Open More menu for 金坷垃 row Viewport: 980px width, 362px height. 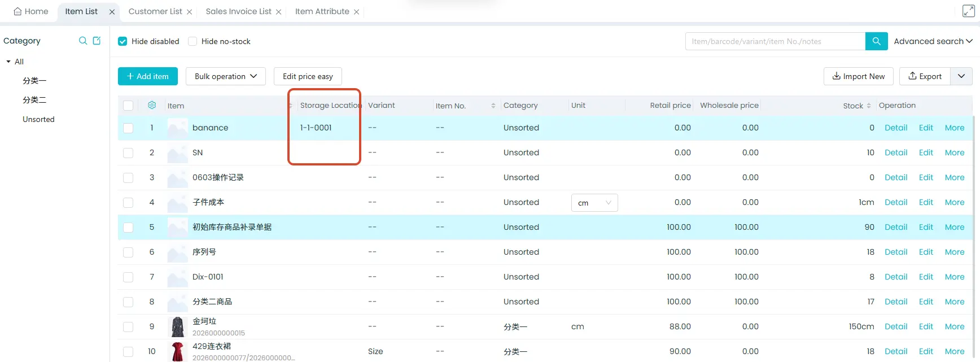(955, 326)
